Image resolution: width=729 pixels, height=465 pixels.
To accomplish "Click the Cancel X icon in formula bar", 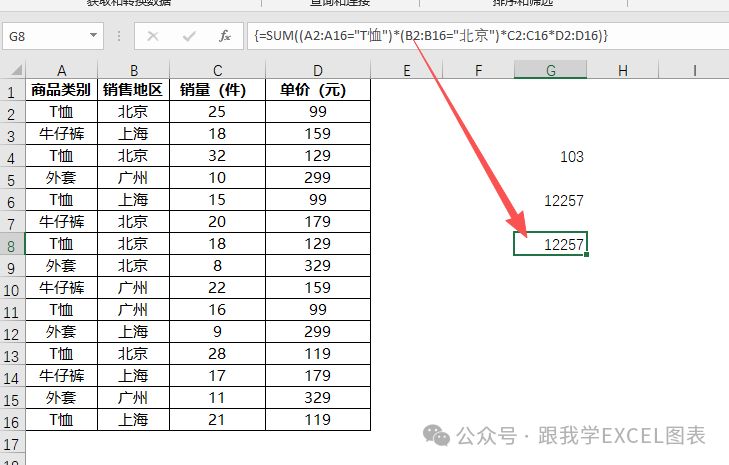I will [x=152, y=36].
